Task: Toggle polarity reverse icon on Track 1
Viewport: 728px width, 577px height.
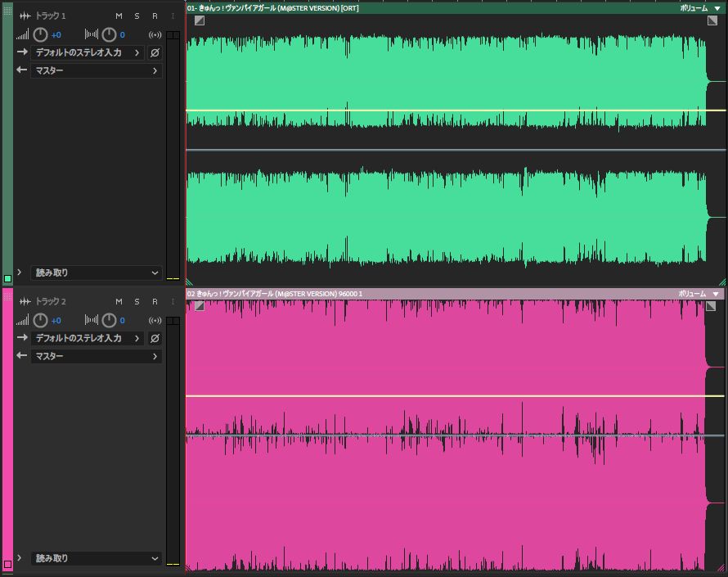Action: click(155, 52)
